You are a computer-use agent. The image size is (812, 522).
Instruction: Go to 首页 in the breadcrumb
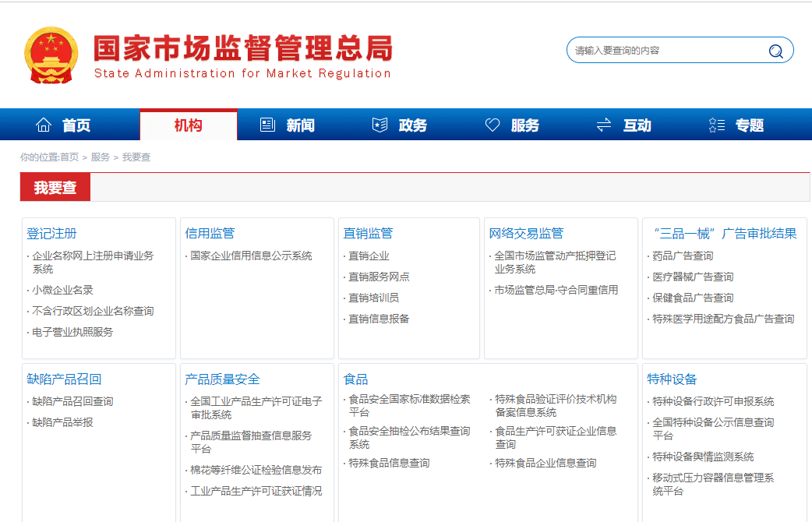69,157
